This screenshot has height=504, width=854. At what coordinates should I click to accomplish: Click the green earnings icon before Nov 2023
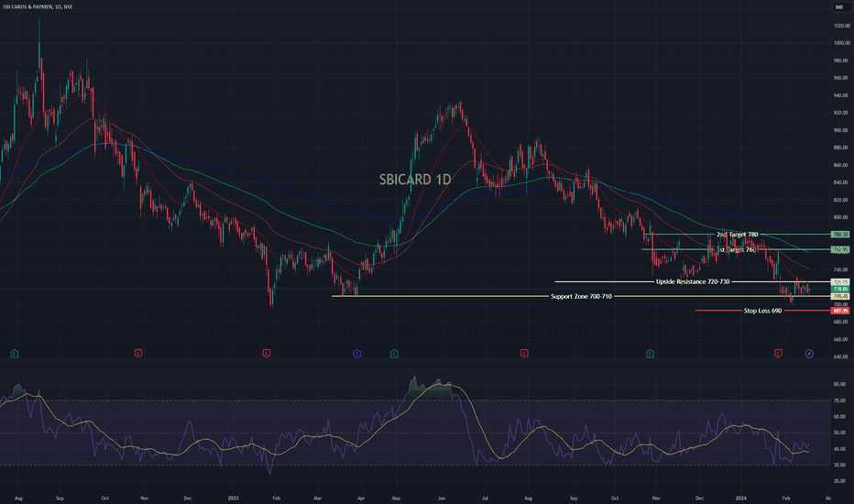[650, 354]
